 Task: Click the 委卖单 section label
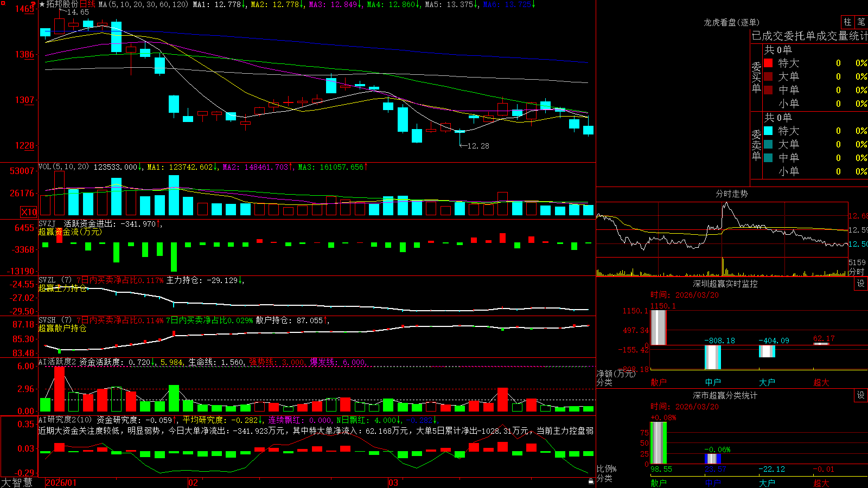tap(756, 145)
